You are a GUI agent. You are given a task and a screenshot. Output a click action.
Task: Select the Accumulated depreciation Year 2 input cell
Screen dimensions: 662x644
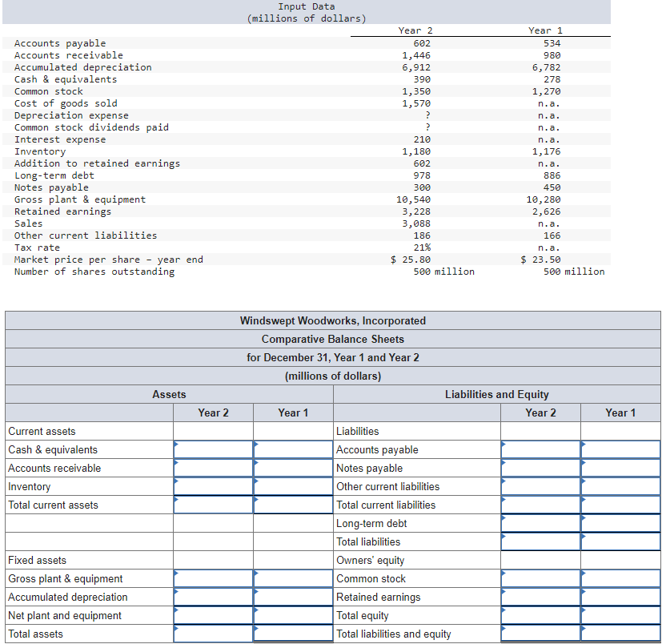click(213, 597)
